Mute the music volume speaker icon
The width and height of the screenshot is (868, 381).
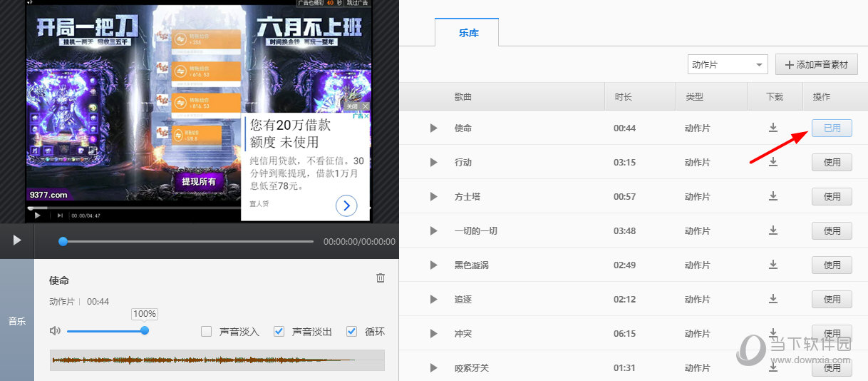pyautogui.click(x=55, y=331)
